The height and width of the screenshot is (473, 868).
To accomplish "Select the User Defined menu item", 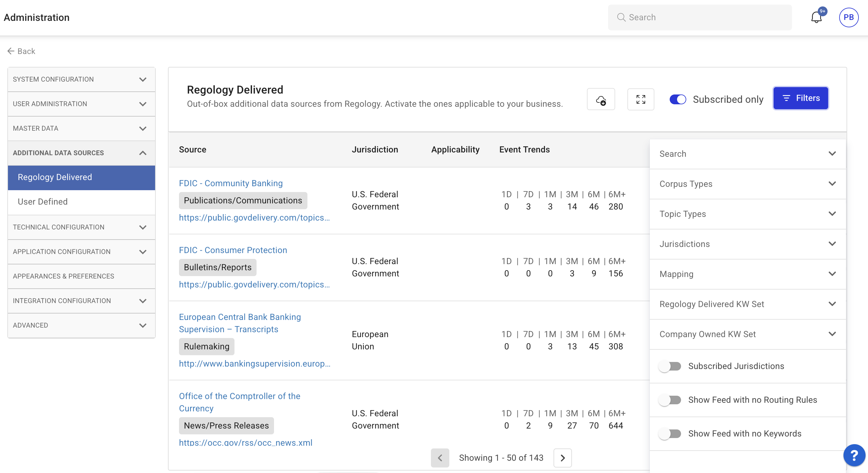I will pyautogui.click(x=43, y=202).
